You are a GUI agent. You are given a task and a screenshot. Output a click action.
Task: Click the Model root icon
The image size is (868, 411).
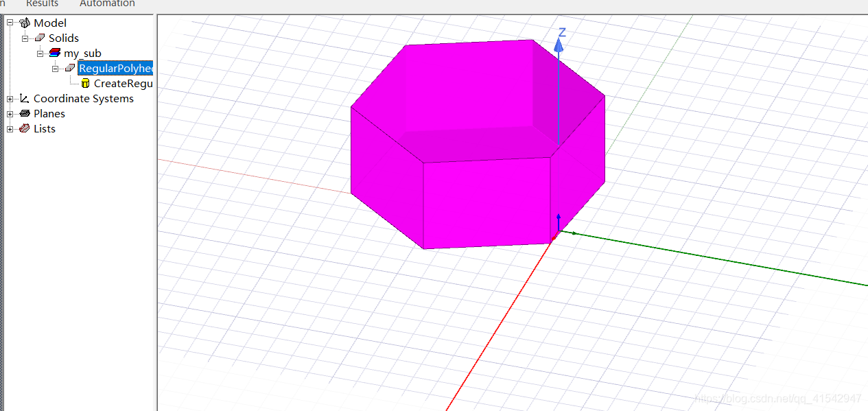25,23
